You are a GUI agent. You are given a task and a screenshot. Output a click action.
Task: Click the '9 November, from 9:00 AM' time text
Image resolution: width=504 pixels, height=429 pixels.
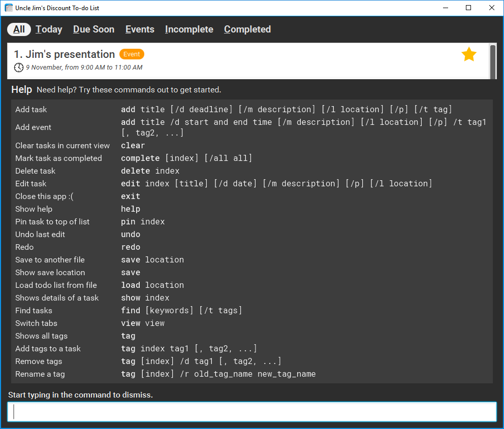click(84, 68)
